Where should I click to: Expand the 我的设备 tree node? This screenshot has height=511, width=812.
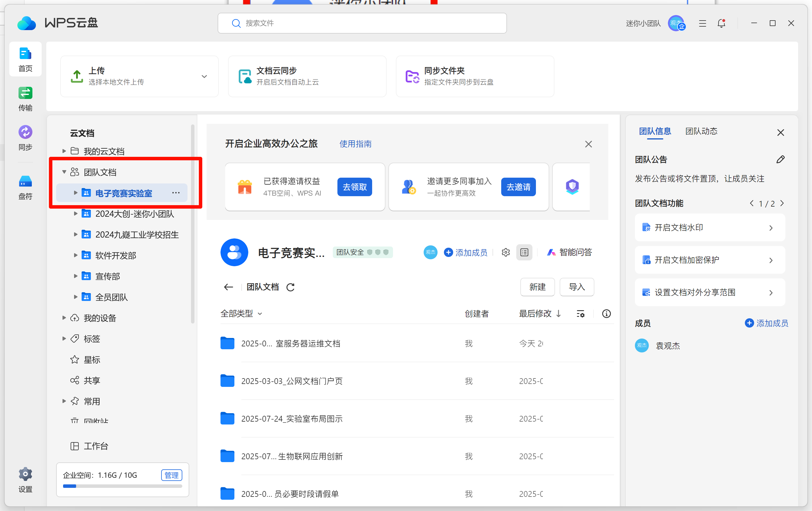(64, 318)
